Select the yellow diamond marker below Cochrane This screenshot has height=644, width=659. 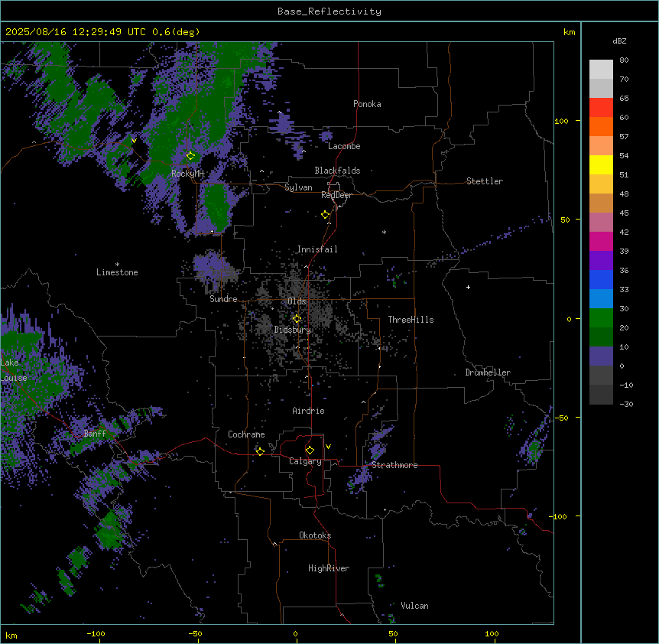pos(260,451)
